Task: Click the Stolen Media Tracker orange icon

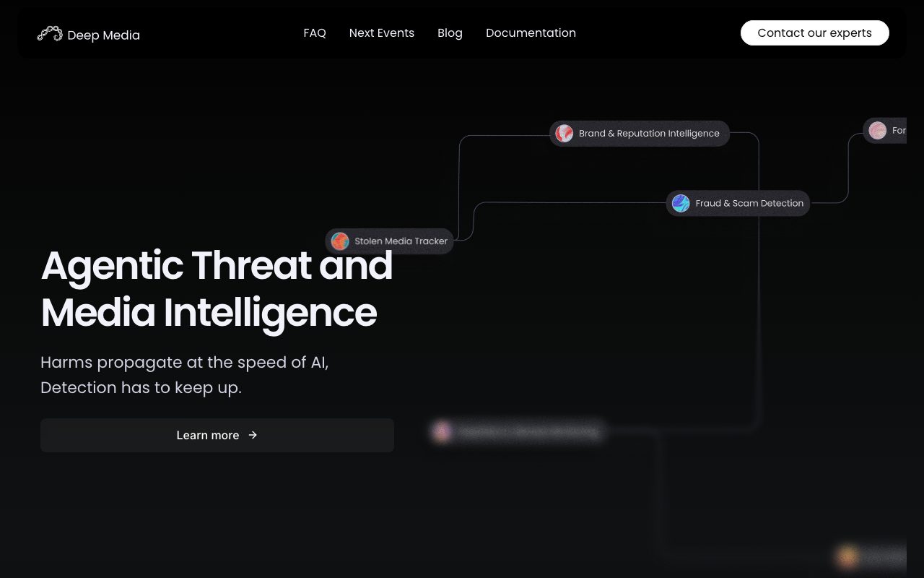Action: (x=340, y=241)
